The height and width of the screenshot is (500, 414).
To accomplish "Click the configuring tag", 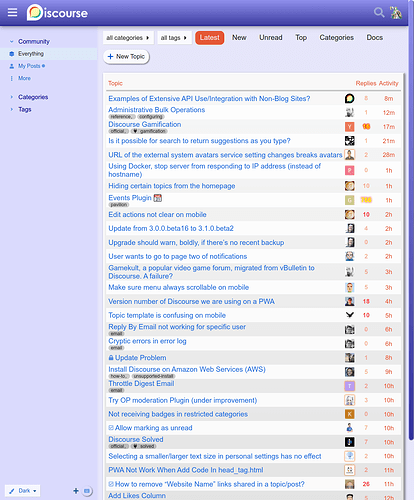I will click(151, 117).
